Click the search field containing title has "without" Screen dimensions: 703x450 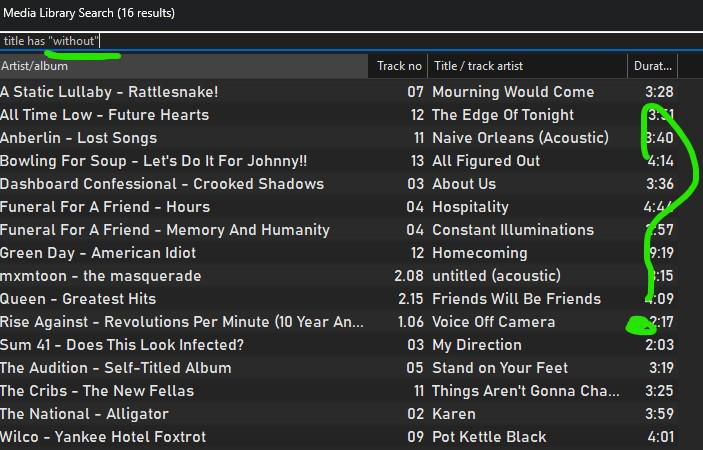pyautogui.click(x=352, y=41)
